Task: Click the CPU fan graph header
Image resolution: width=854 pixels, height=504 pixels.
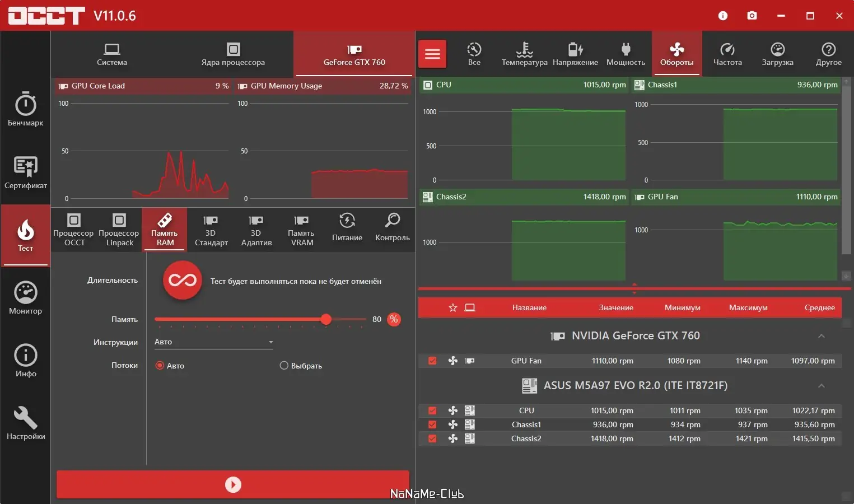Action: (524, 85)
